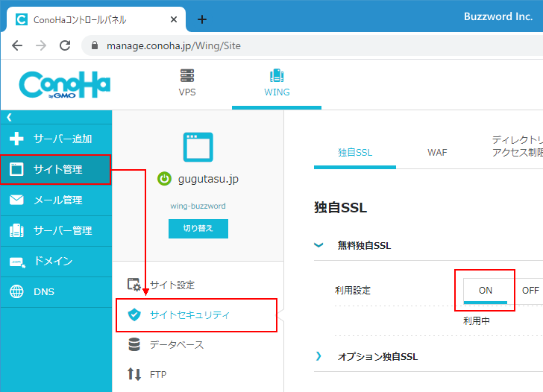Click the オプション独自SSL section title

(377, 357)
